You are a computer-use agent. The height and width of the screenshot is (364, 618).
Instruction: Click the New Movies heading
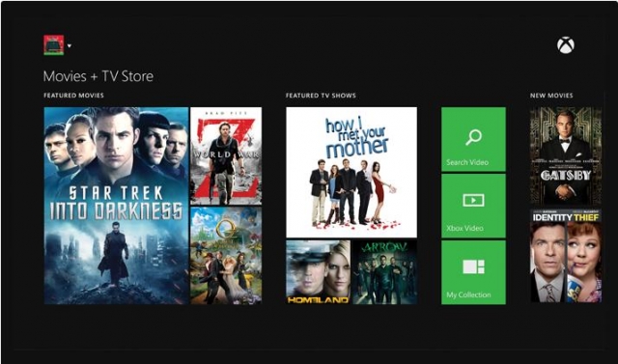pos(551,96)
